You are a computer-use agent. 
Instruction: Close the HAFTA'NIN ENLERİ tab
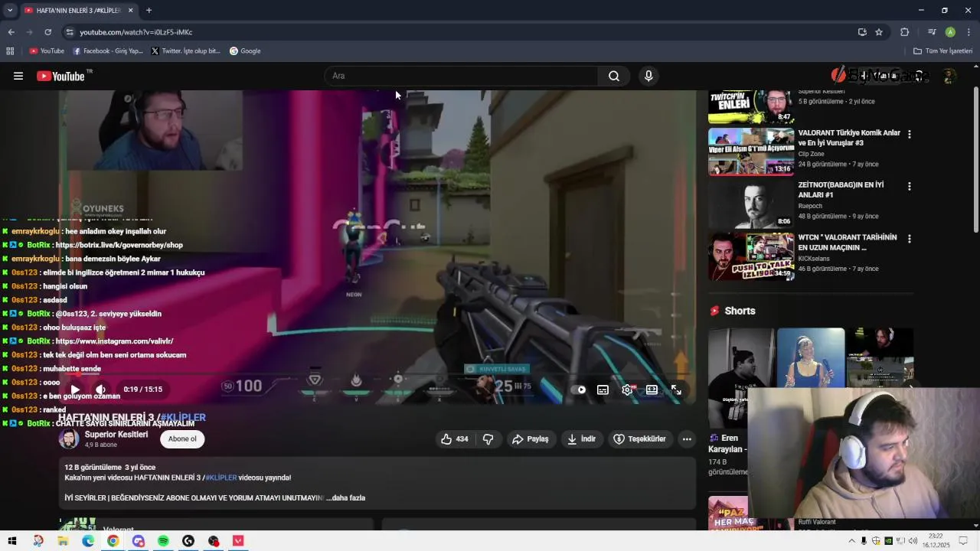click(130, 10)
